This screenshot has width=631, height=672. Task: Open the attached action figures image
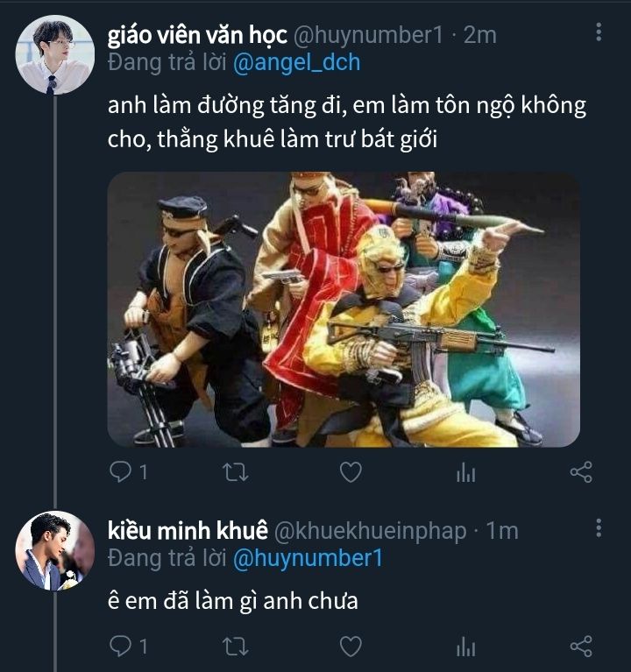(343, 309)
